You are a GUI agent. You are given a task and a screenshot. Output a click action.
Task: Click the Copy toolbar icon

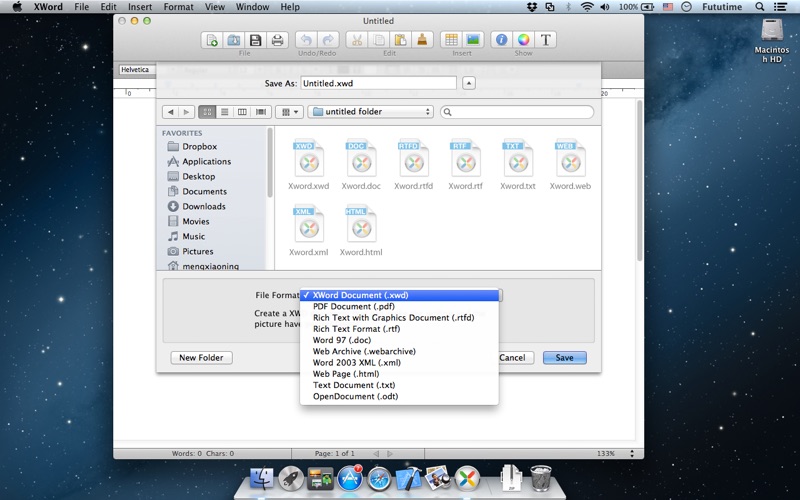[x=379, y=40]
